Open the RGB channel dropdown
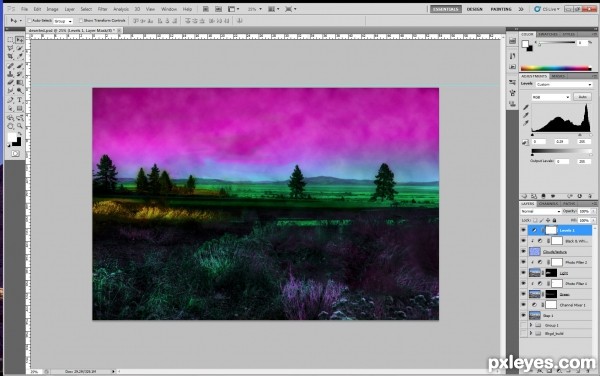 (x=551, y=97)
